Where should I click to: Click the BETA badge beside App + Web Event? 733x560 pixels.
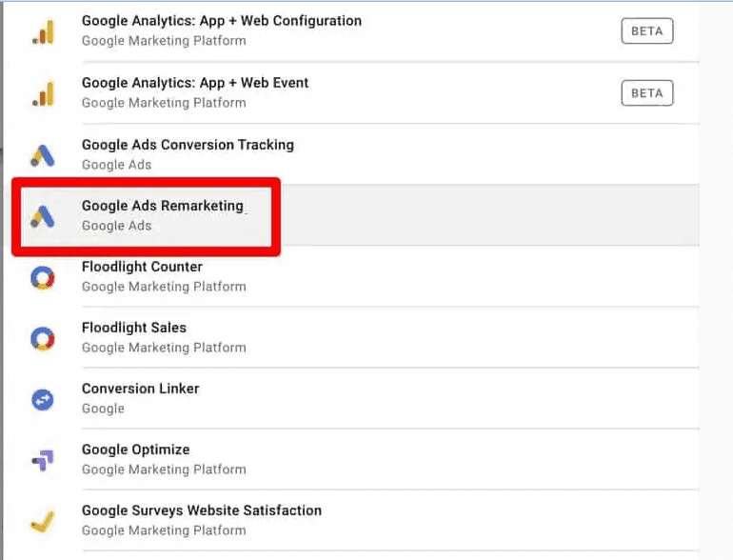(x=647, y=92)
